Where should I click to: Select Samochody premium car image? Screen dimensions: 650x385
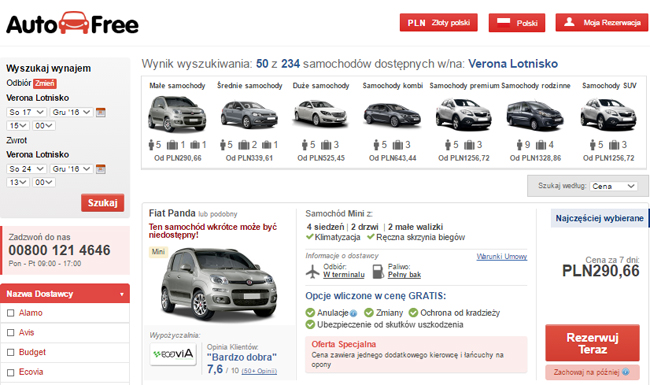pyautogui.click(x=463, y=114)
